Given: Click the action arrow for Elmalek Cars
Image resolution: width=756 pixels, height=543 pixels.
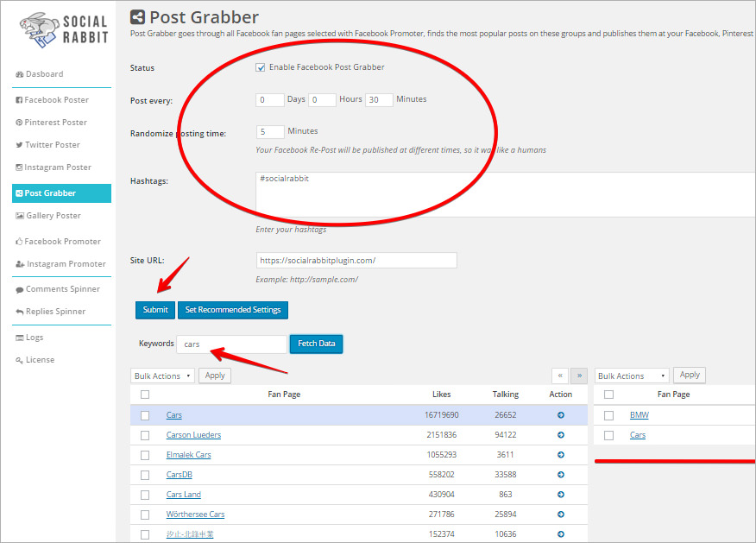Looking at the screenshot, I should coord(561,454).
